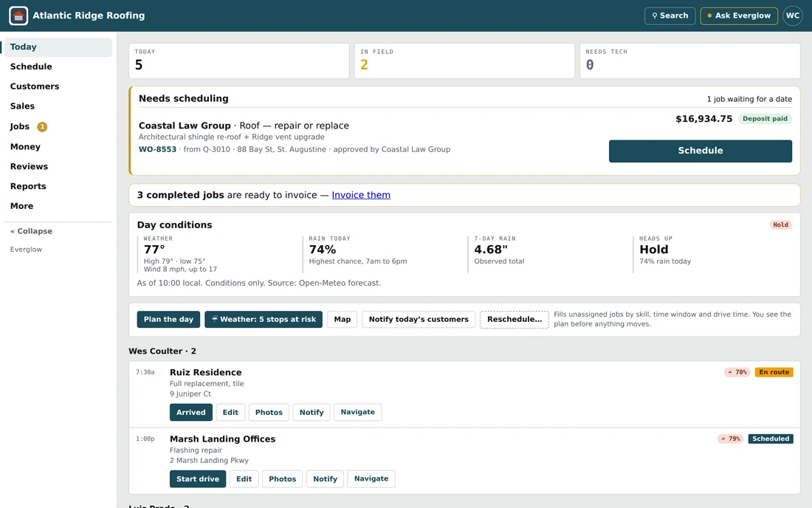Open Weather: 5 stops at risk
812x508 pixels.
point(264,320)
